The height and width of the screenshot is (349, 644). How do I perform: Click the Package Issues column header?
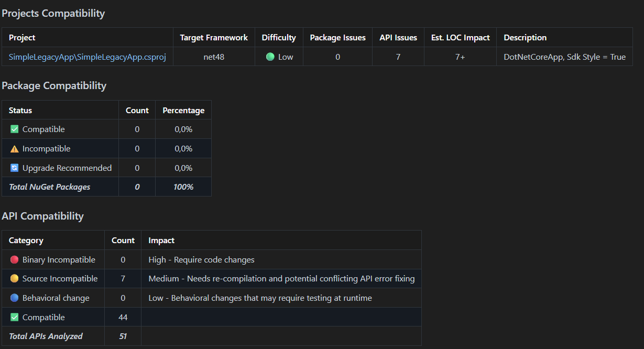pos(338,38)
